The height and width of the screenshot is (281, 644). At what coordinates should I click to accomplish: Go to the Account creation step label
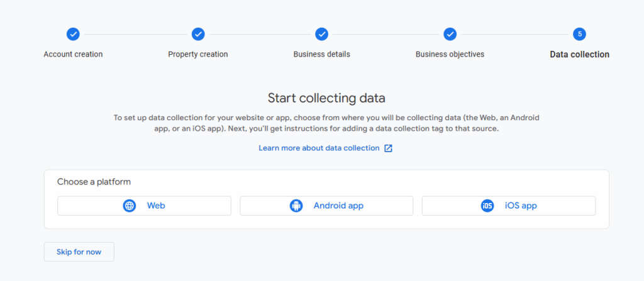[73, 54]
